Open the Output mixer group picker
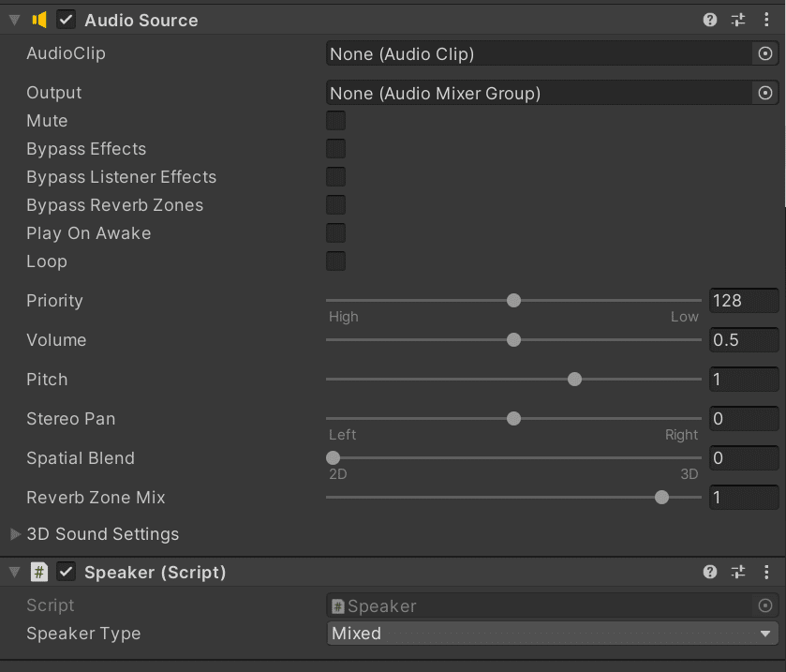The height and width of the screenshot is (672, 786). (x=764, y=93)
